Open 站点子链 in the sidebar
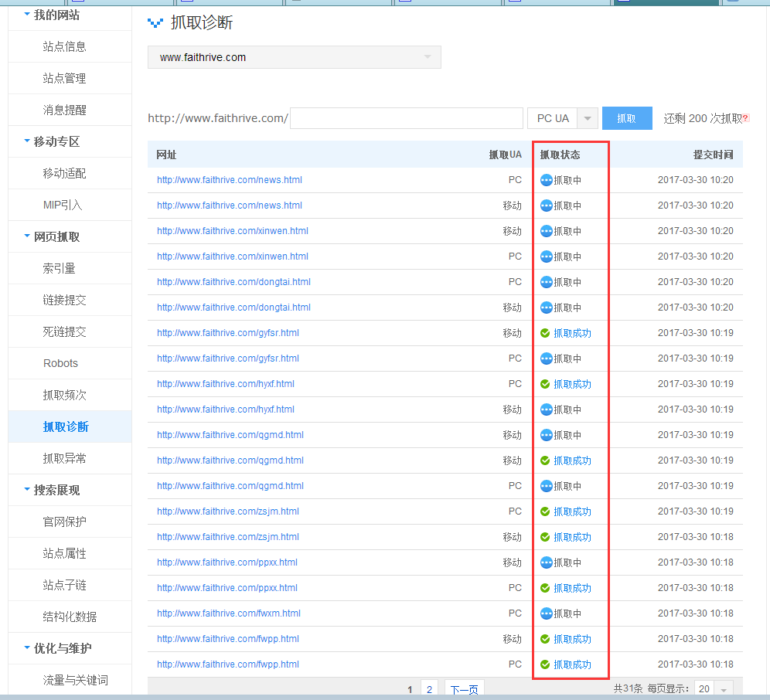 (x=64, y=585)
